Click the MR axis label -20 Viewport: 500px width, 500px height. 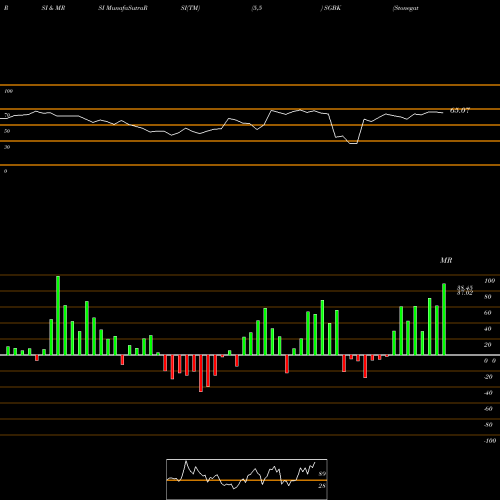488,377
